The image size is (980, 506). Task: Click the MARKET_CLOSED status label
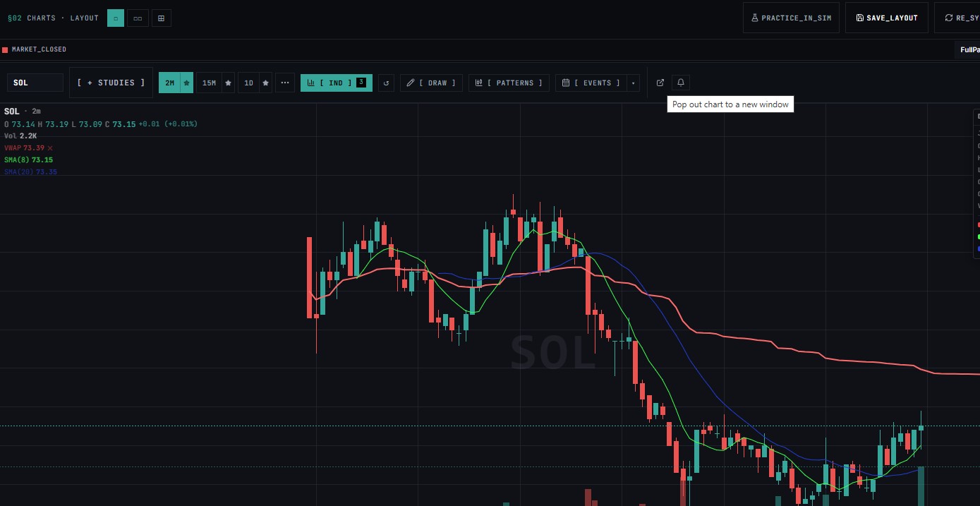coord(39,49)
